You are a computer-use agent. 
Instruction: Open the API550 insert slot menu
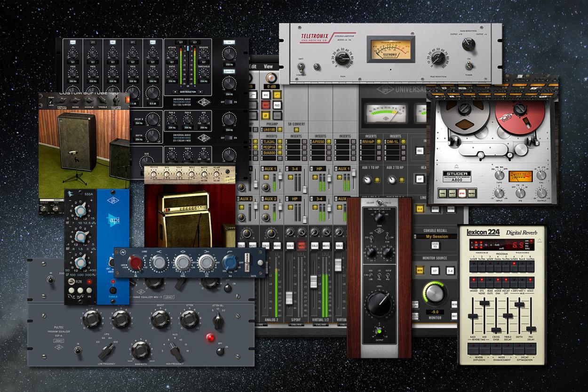point(318,141)
